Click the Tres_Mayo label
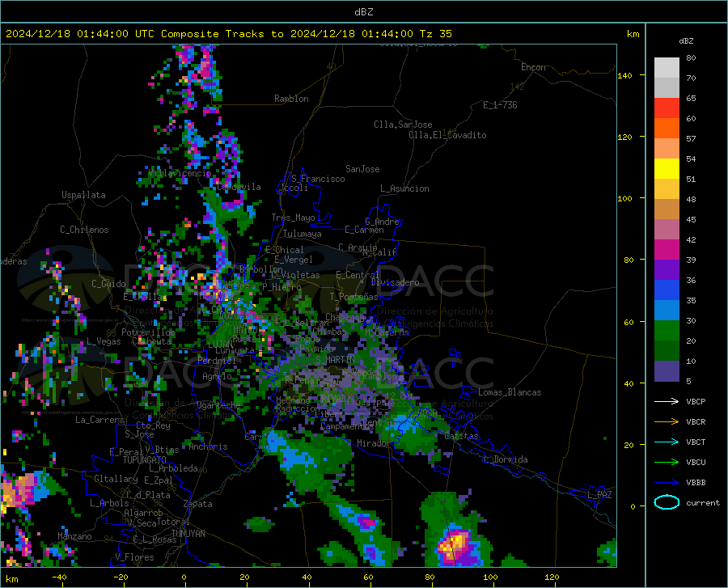Screen dimensions: 728x588 coord(293,218)
